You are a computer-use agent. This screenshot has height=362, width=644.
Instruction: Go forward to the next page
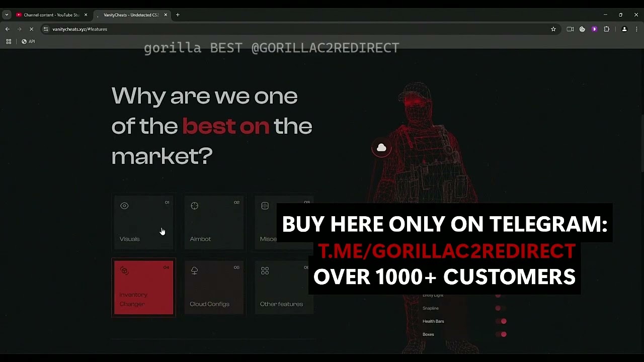click(20, 29)
